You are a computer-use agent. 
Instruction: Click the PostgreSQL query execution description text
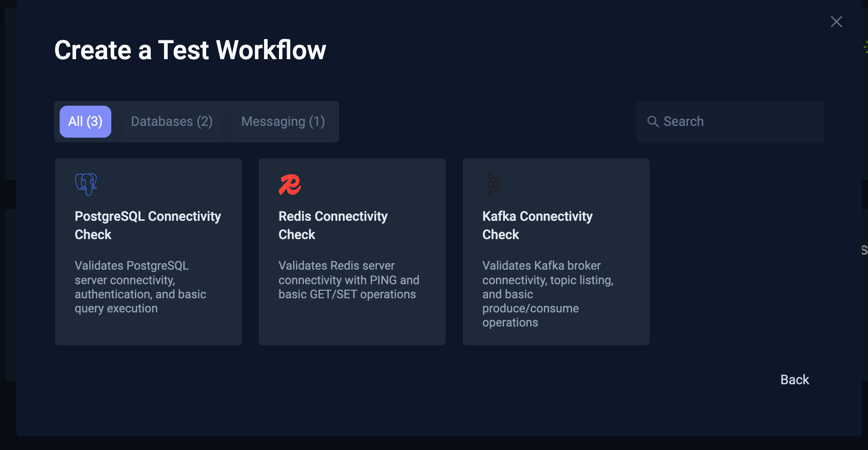pyautogui.click(x=140, y=287)
